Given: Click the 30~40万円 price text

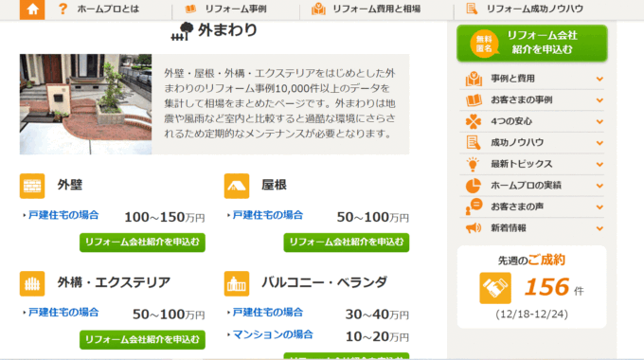Looking at the screenshot, I should tap(377, 315).
